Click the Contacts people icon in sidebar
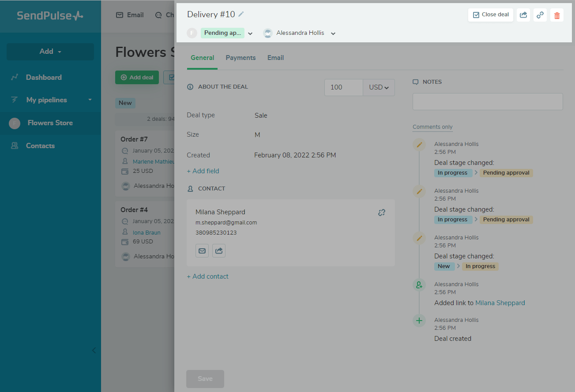The image size is (575, 392). (x=15, y=146)
